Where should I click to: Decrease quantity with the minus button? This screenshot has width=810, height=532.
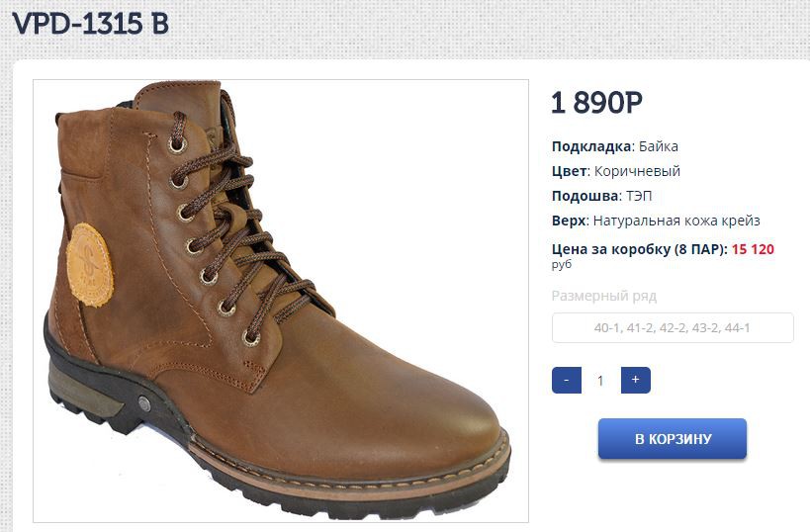[566, 381]
